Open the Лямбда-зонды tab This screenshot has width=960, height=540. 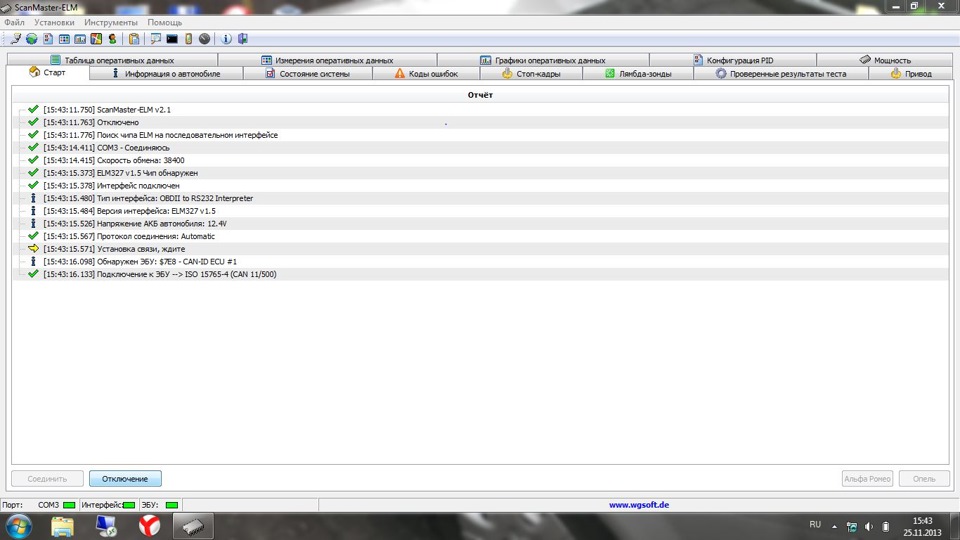click(x=638, y=73)
